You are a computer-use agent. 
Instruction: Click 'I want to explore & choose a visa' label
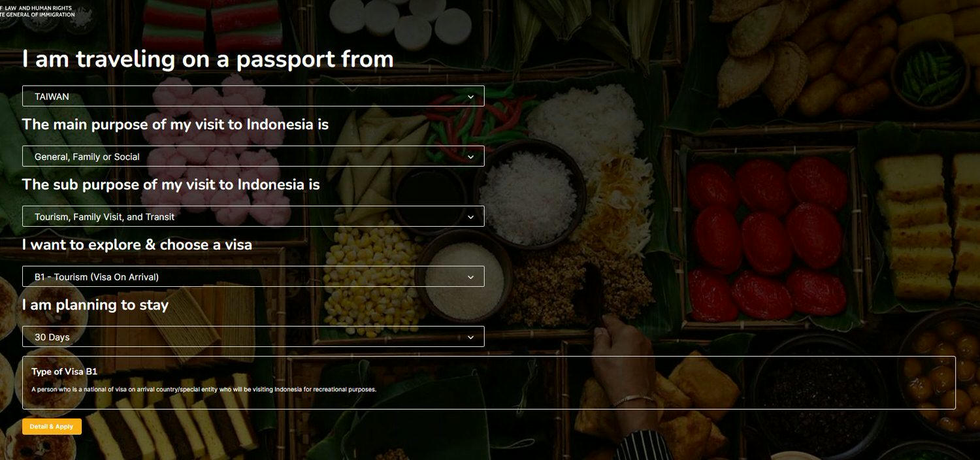tap(137, 244)
